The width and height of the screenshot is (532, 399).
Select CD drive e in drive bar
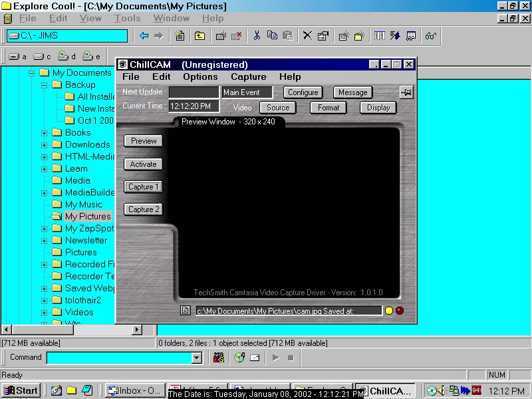click(92, 56)
